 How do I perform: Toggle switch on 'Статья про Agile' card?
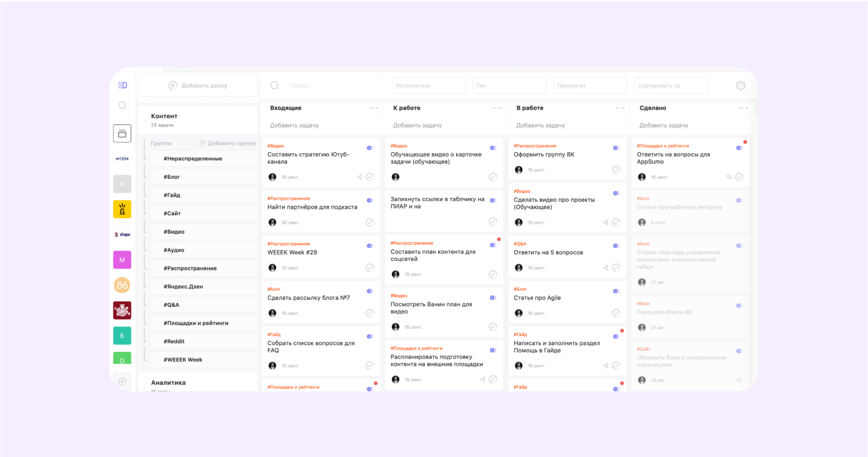click(616, 291)
